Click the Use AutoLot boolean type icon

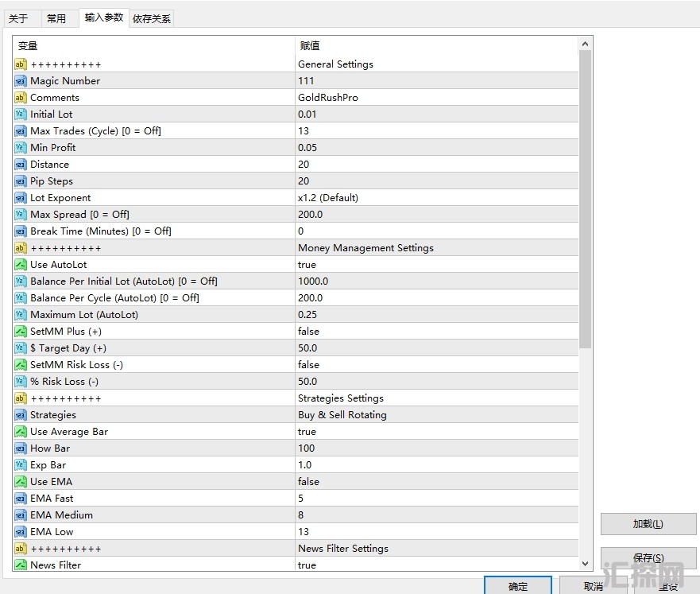tap(21, 265)
